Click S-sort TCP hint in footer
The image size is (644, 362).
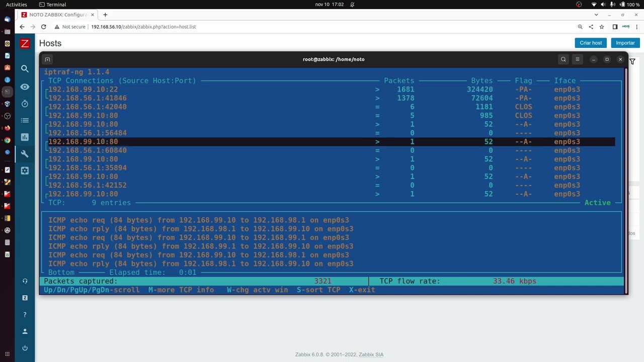pos(318,290)
